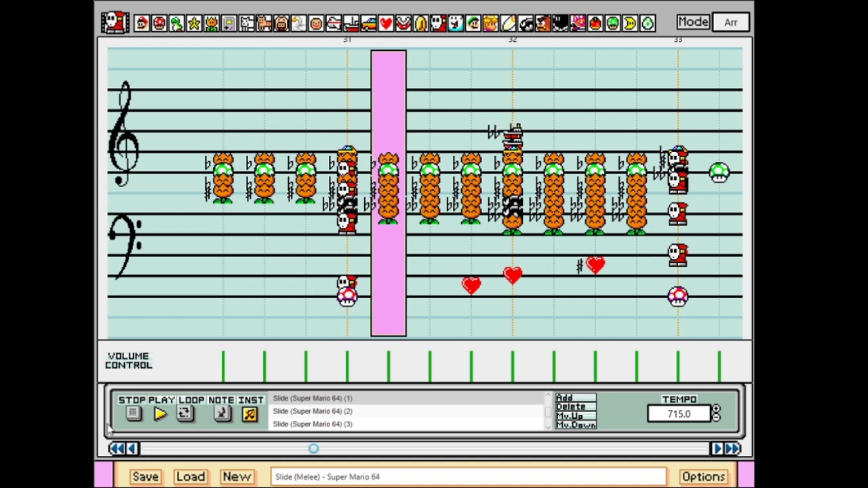Create a new song with New
Screen dimensions: 868x488
coord(237,476)
